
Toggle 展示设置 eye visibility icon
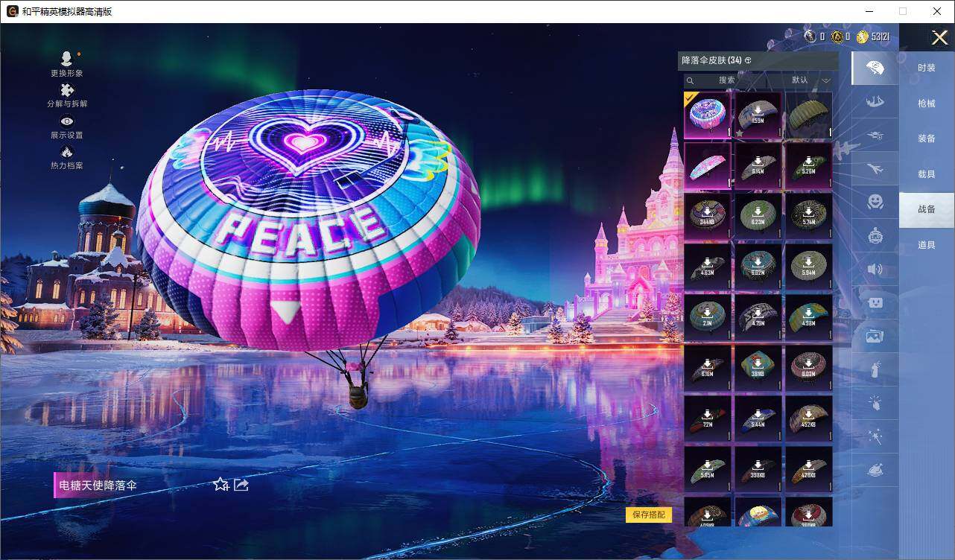[x=66, y=121]
